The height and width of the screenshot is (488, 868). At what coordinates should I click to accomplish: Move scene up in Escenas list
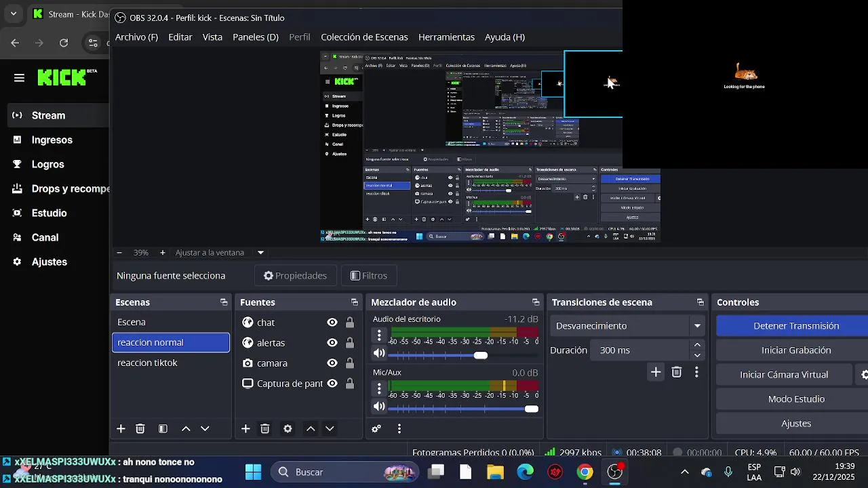186,428
